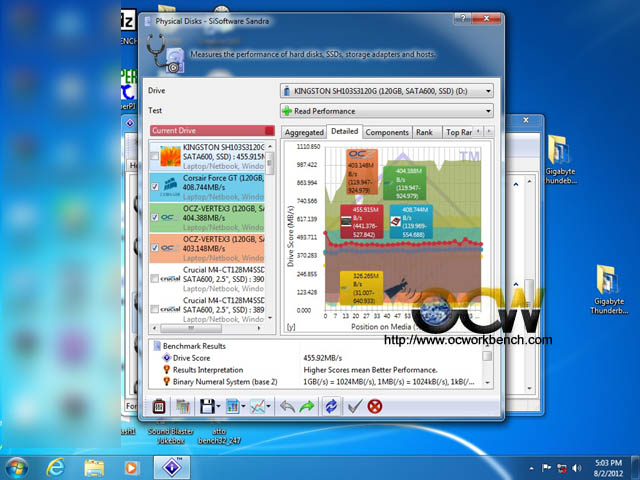Click the Benchmark Results heading
The height and width of the screenshot is (480, 640).
pyautogui.click(x=194, y=346)
